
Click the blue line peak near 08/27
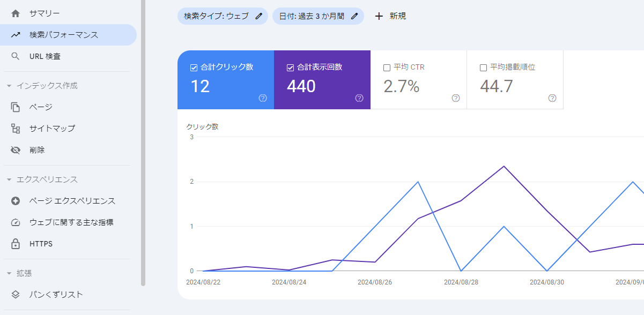418,182
